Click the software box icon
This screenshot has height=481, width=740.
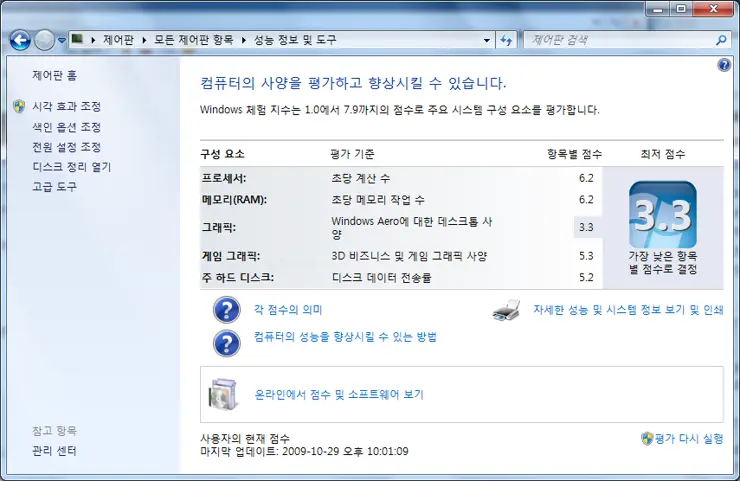pyautogui.click(x=223, y=394)
